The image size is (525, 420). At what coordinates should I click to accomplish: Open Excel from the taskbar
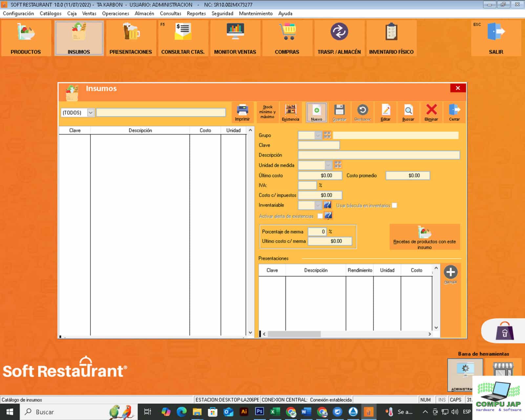pyautogui.click(x=275, y=411)
